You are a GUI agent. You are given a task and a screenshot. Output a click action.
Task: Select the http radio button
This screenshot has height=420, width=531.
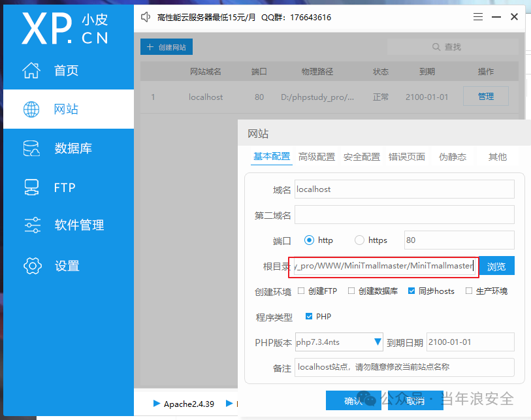(309, 240)
